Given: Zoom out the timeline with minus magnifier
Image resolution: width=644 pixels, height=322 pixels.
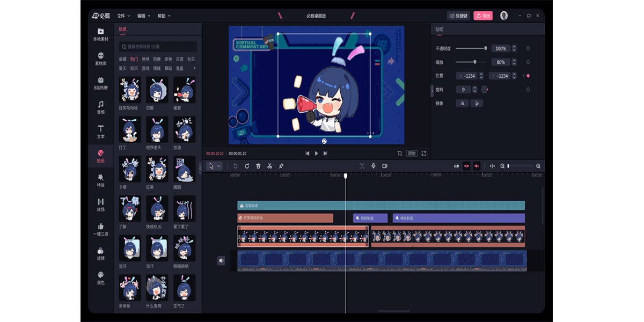Looking at the screenshot, I should coord(502,166).
